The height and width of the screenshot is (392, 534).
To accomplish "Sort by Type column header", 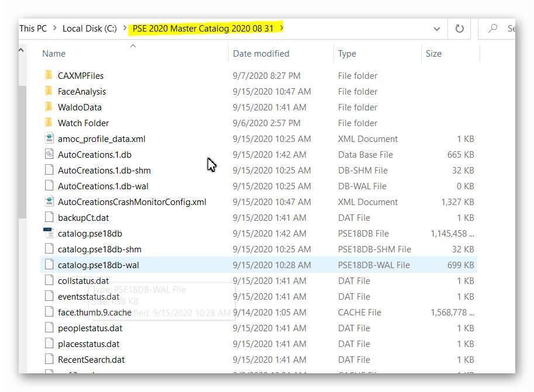I will coord(347,54).
